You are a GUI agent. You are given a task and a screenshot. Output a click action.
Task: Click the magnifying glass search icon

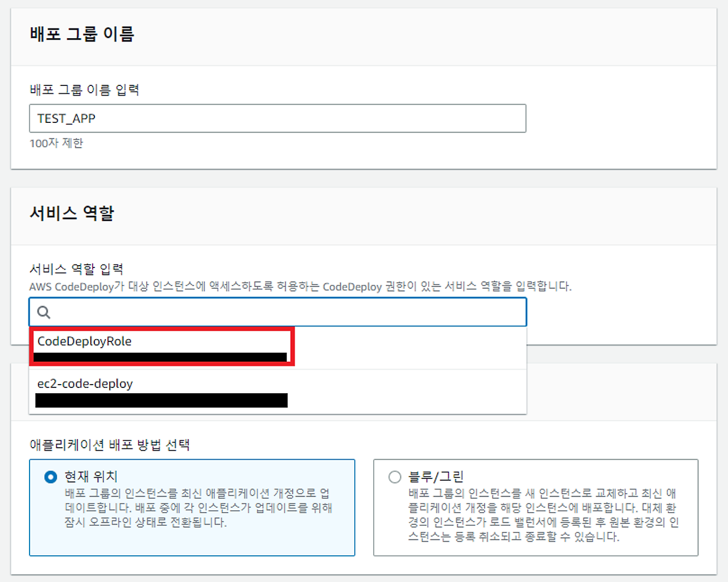tap(43, 312)
